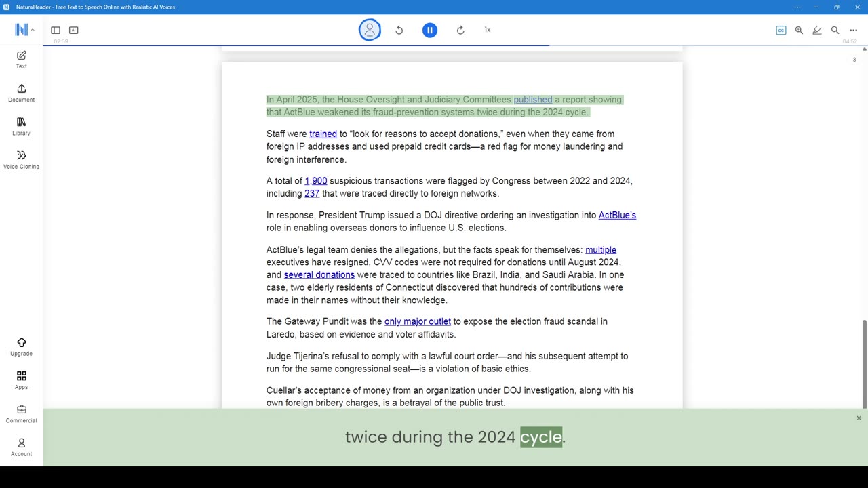This screenshot has height=488, width=868.
Task: Open the highlight pen tool
Action: coord(817,30)
